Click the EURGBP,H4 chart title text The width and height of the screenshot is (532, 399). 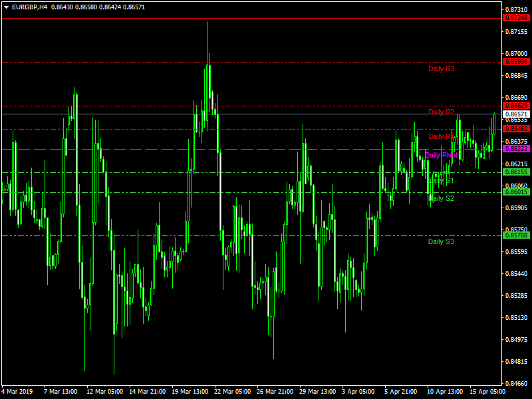coord(29,7)
